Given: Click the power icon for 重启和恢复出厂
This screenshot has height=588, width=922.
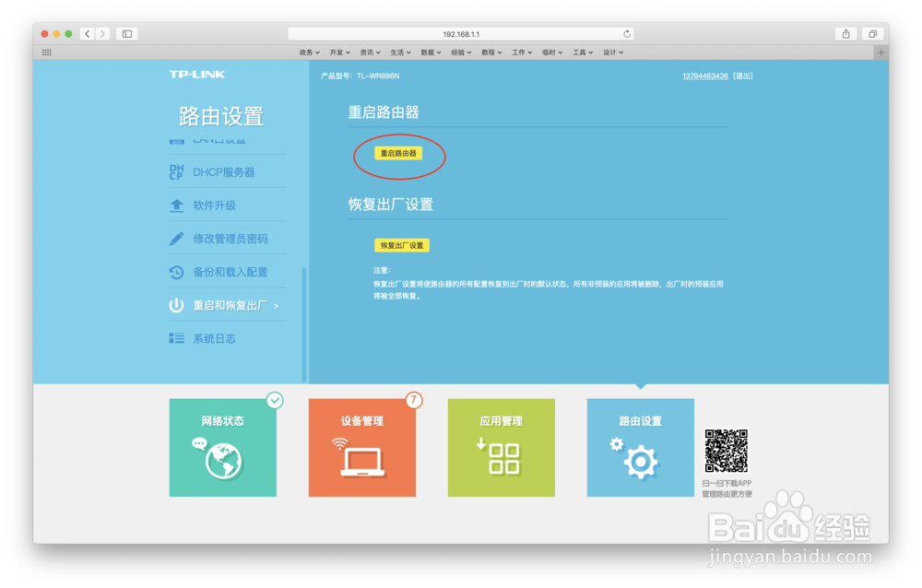Looking at the screenshot, I should (x=176, y=305).
